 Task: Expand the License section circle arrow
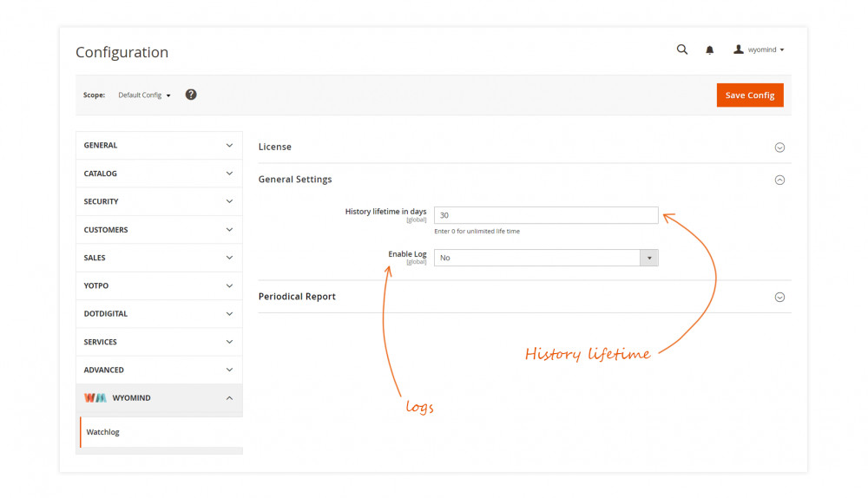[779, 147]
